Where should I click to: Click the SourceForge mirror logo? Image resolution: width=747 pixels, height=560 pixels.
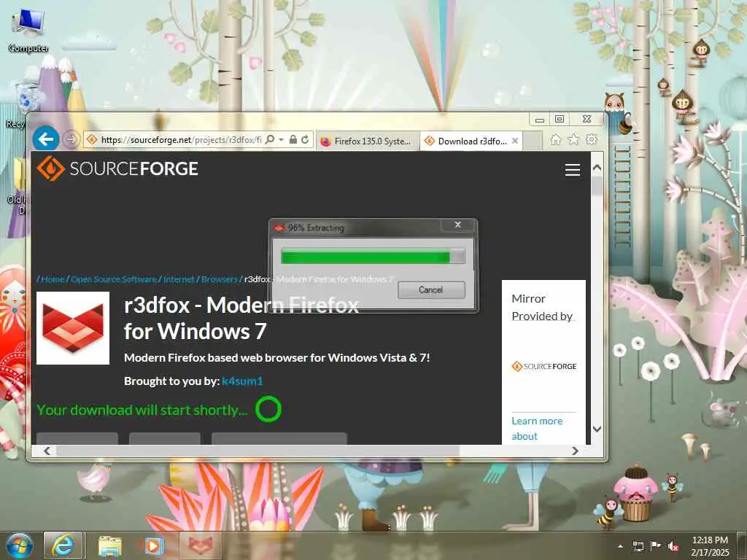tap(543, 366)
